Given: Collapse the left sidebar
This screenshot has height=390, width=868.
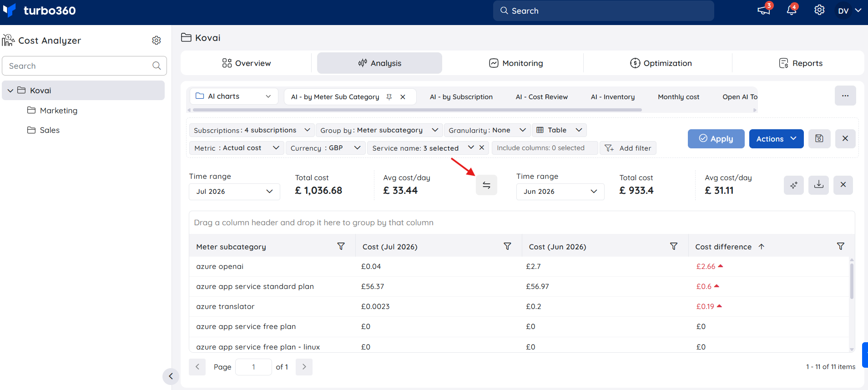Looking at the screenshot, I should (171, 376).
